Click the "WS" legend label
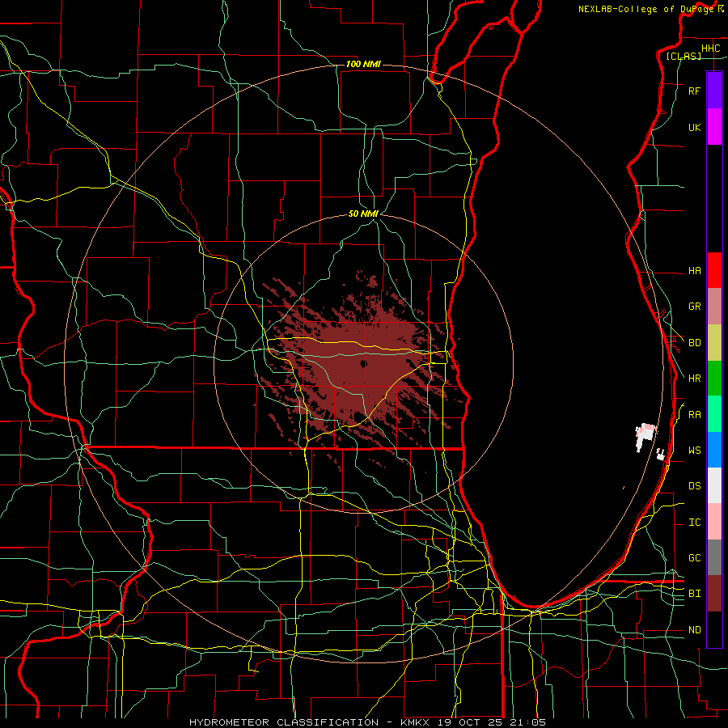The height and width of the screenshot is (728, 728). [x=694, y=450]
